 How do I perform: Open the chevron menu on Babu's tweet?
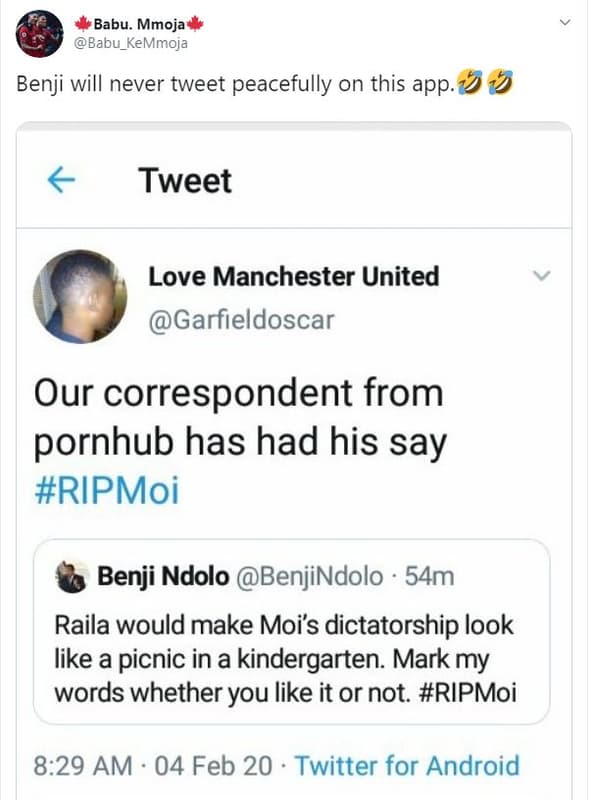565,19
